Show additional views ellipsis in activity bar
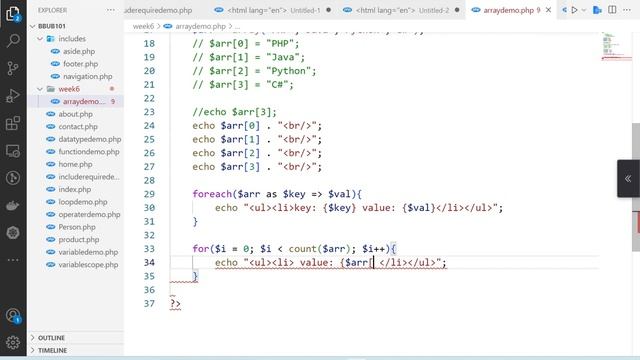This screenshot has height=360, width=640. pos(13,260)
